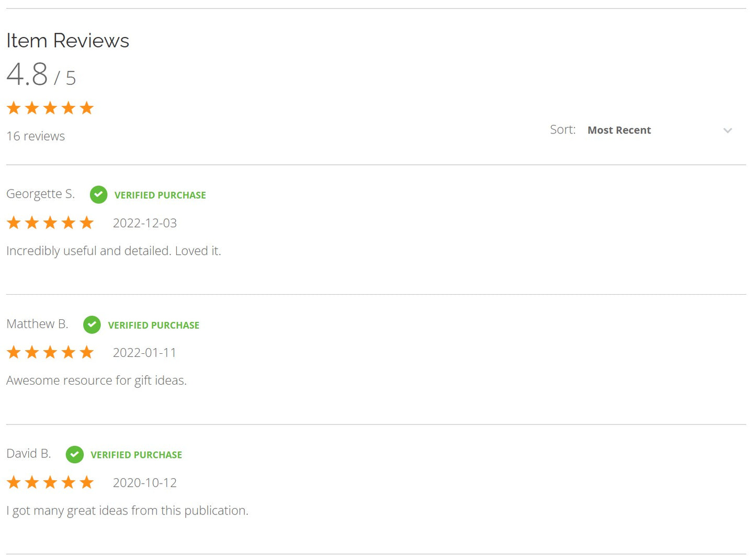This screenshot has width=756, height=560.
Task: Click Verified Purchase label on Georgette's review
Action: [x=160, y=195]
